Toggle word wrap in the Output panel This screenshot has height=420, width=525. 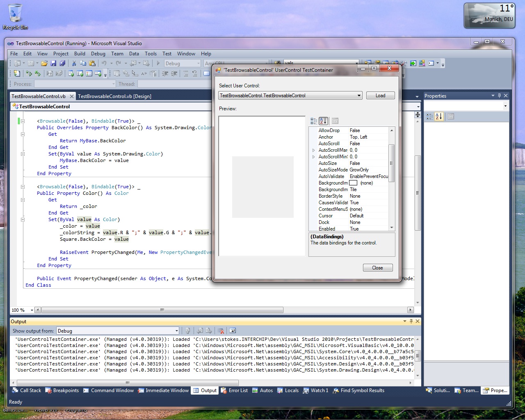click(233, 331)
